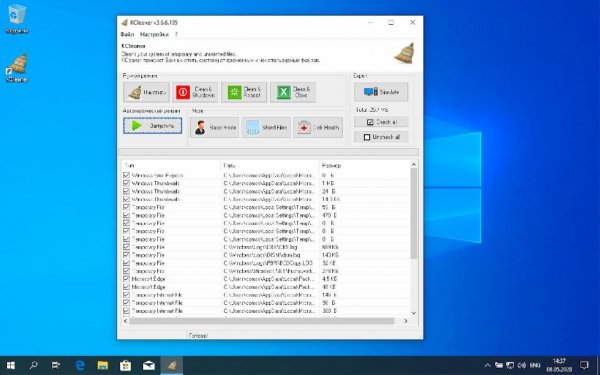Open the notification center icon
The image size is (600, 375).
tap(584, 365)
